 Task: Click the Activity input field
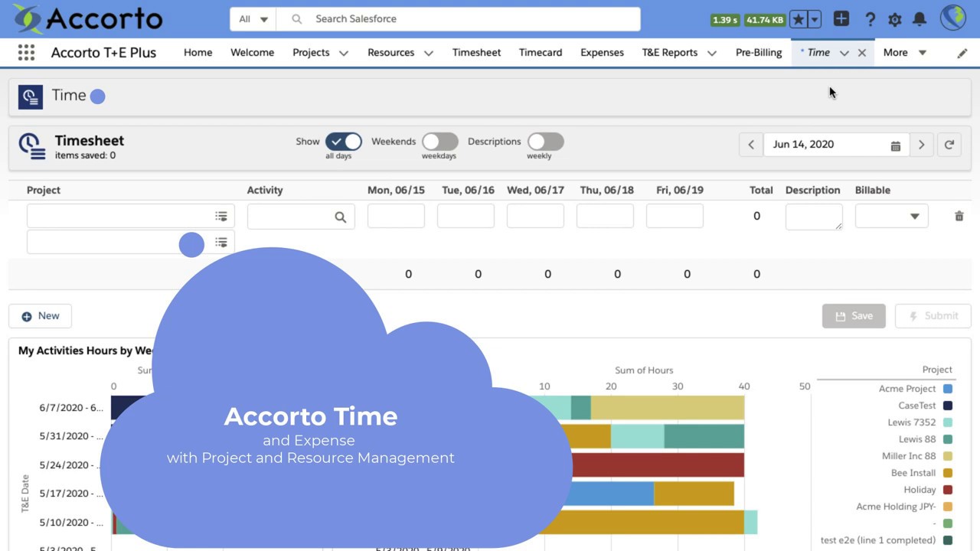click(x=301, y=217)
